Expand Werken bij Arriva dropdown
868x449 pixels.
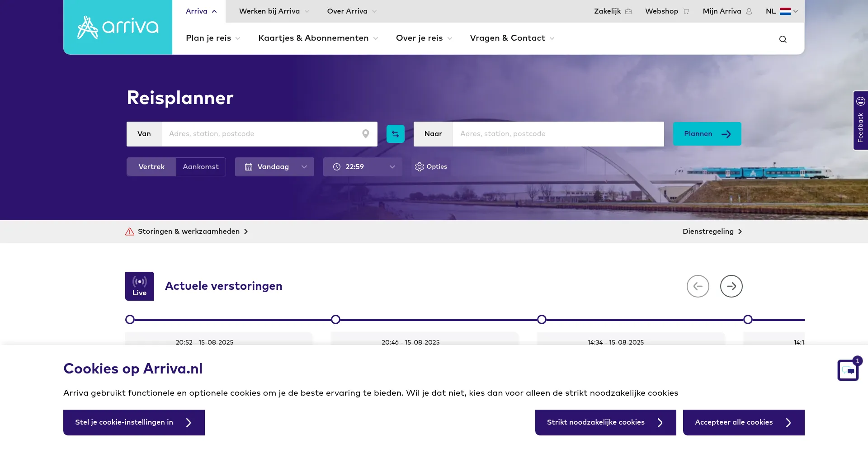click(x=274, y=11)
